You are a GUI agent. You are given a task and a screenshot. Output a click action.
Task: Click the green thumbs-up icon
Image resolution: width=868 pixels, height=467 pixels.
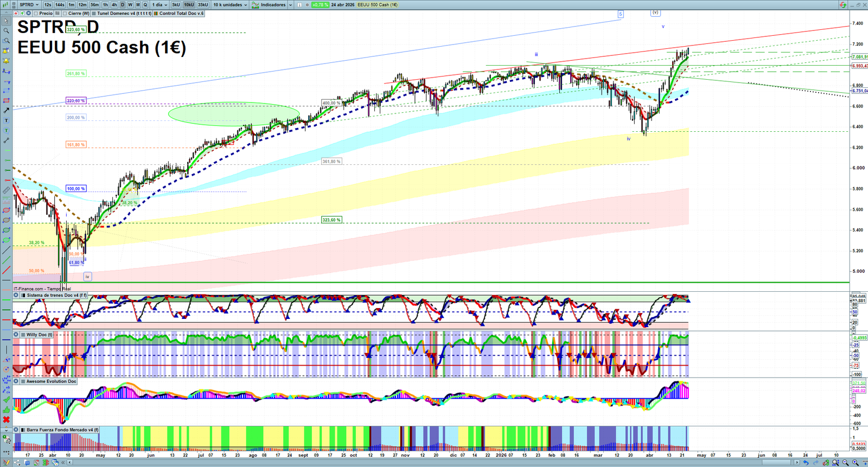point(7,410)
